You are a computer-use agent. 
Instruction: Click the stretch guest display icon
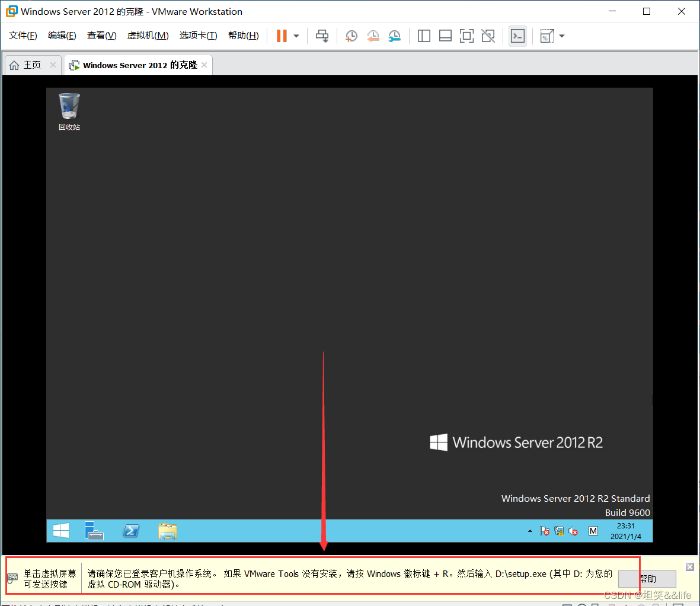point(547,36)
